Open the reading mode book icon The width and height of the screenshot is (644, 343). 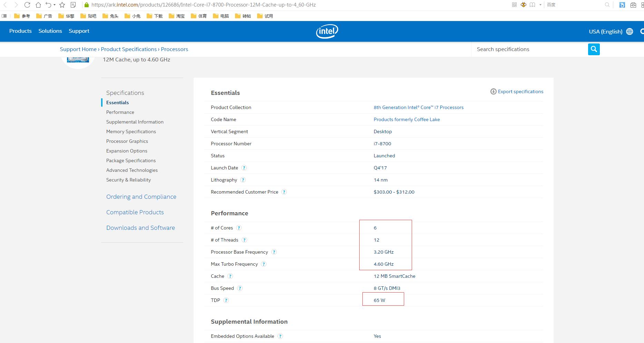pos(533,5)
